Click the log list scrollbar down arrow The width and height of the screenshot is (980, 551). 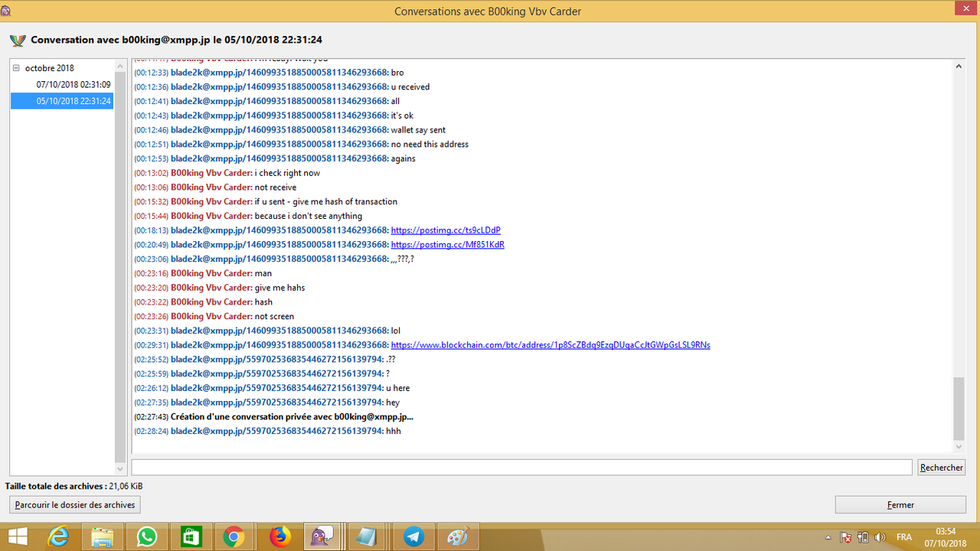click(120, 468)
